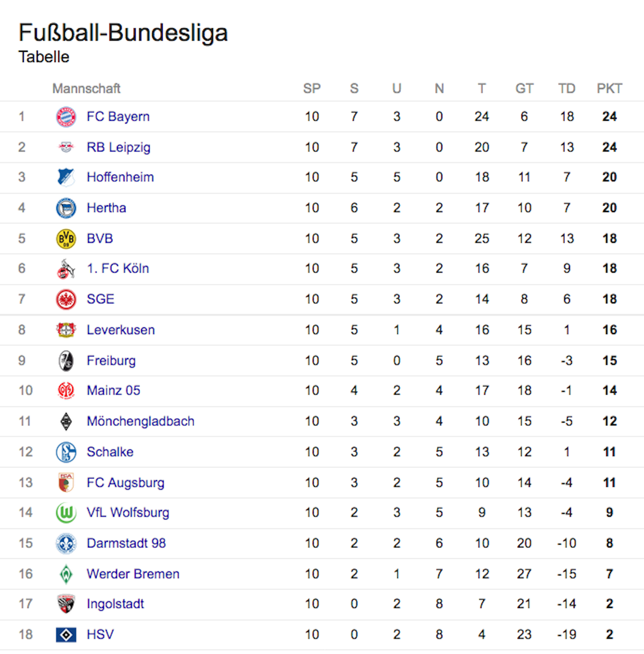Open the Darmstadt 98 team link
This screenshot has width=644, height=654.
pos(126,543)
